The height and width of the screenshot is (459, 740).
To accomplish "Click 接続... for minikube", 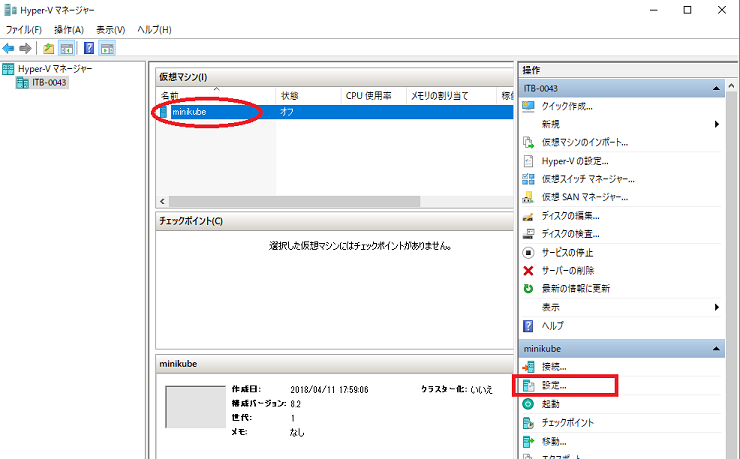I will 554,367.
